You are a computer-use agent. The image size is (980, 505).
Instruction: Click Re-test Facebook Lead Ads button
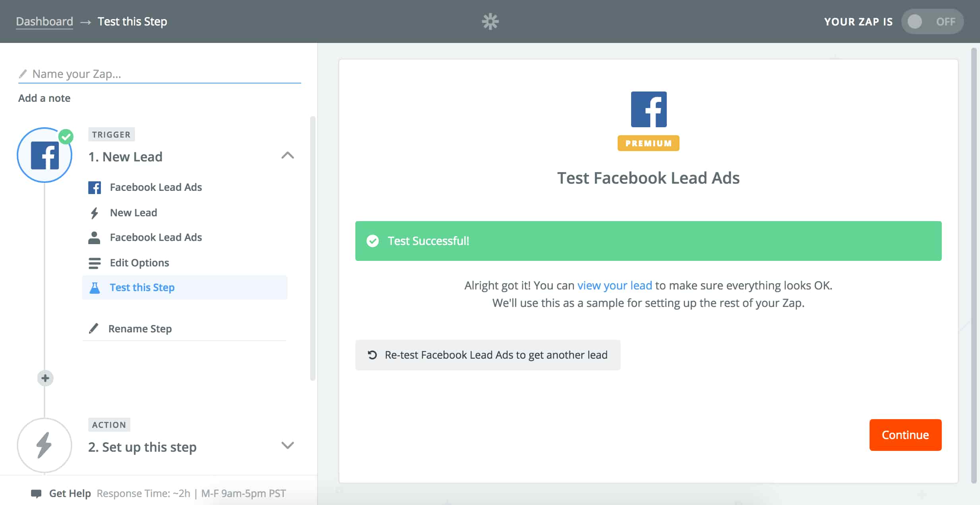tap(488, 355)
